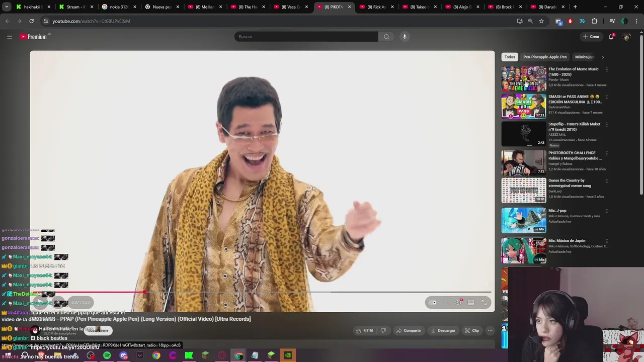Open Mix: Música de Japón thumbnail

pos(524,250)
